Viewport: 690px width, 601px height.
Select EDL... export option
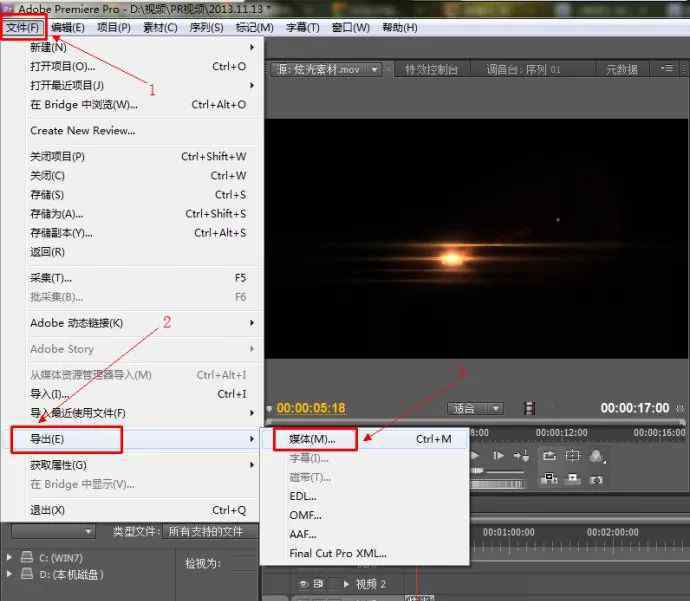365,496
